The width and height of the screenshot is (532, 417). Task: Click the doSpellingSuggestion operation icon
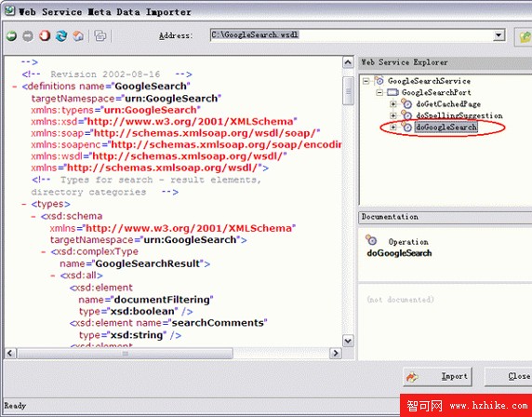(406, 115)
